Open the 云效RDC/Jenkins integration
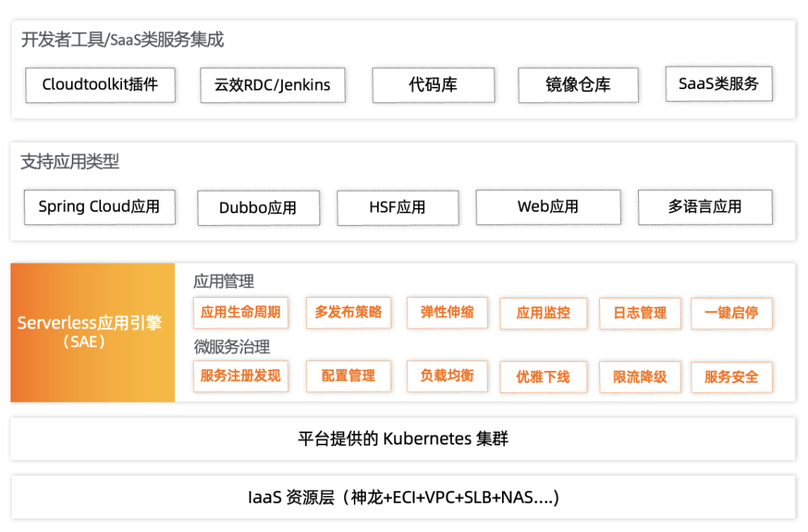 tap(272, 85)
